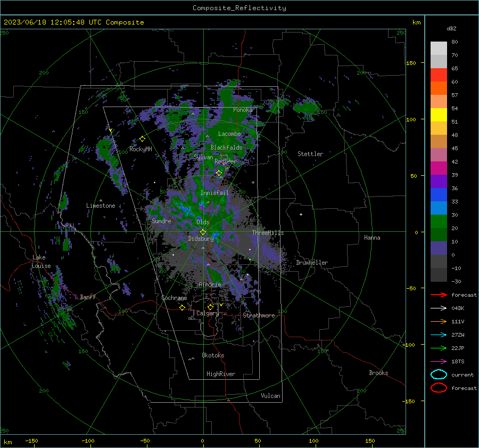This screenshot has width=479, height=448.
Task: Select yellow diamond marker beside RockyMH
Action: tap(142, 139)
